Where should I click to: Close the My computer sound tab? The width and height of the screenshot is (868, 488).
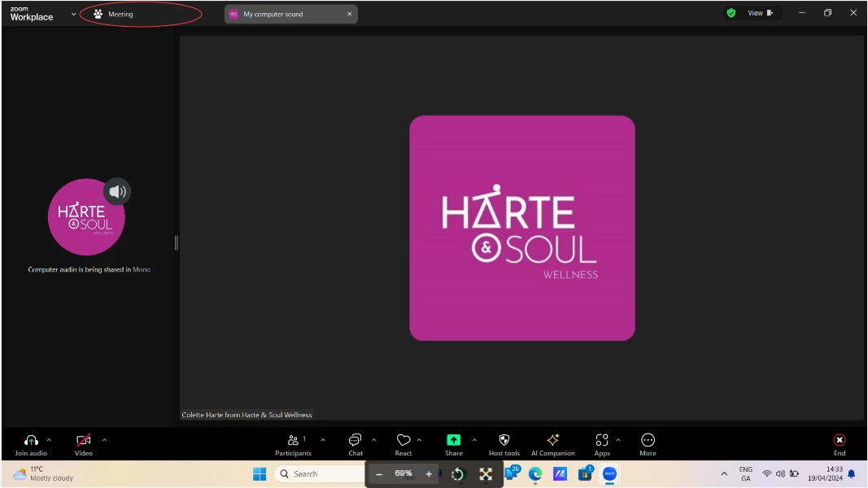pos(350,15)
